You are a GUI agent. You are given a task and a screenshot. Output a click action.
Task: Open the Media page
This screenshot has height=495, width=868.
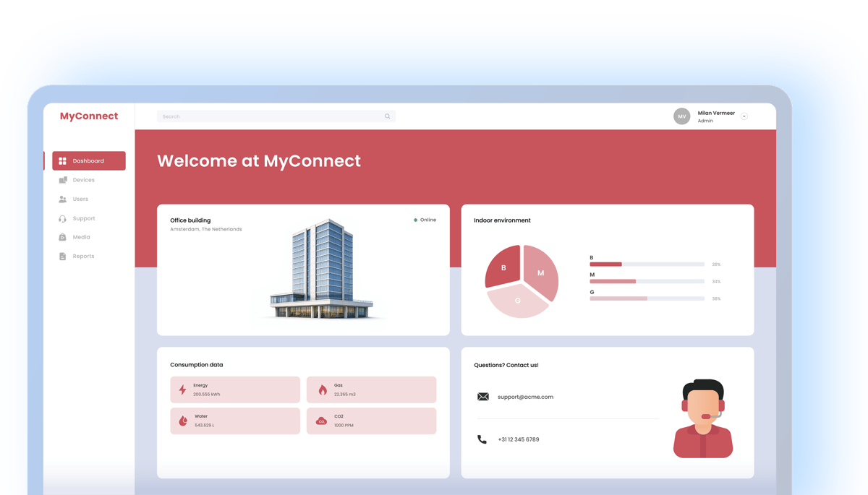(81, 237)
